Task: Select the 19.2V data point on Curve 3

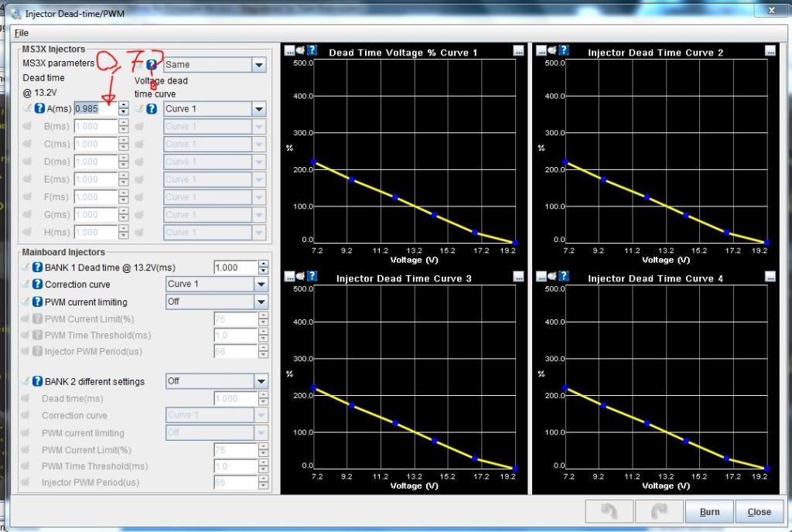Action: (x=514, y=469)
